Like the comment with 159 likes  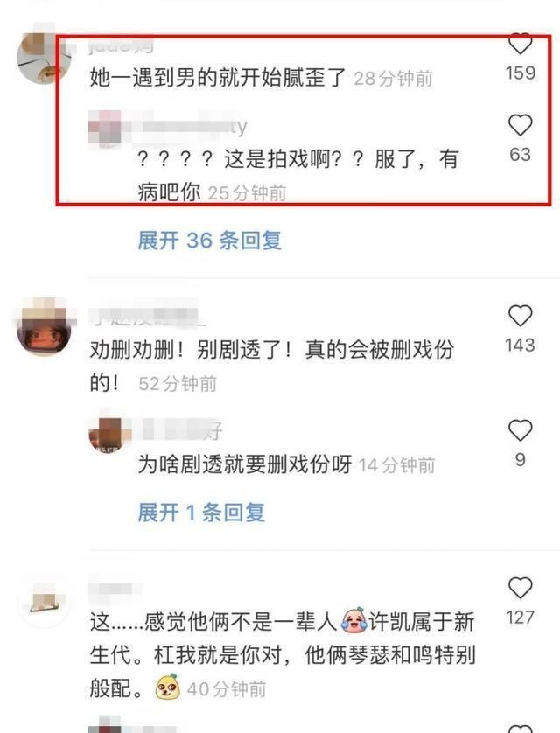pos(520,44)
